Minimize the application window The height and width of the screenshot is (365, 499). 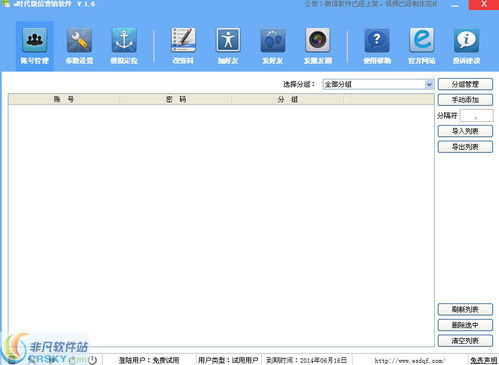point(455,5)
